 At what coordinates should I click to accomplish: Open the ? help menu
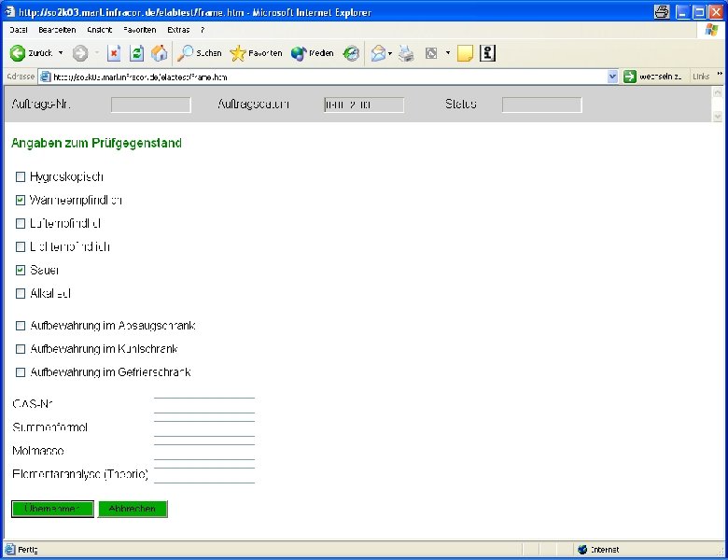[203, 30]
